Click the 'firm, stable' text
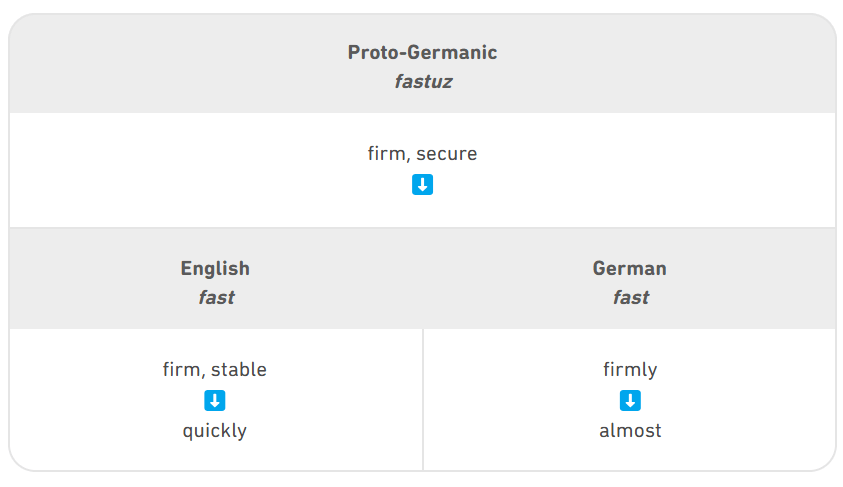 coord(215,370)
